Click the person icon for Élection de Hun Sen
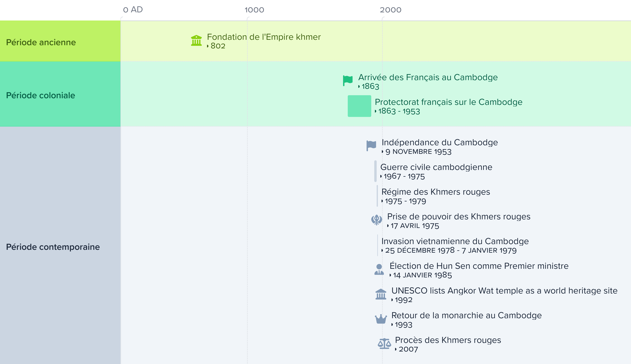 [x=379, y=269]
